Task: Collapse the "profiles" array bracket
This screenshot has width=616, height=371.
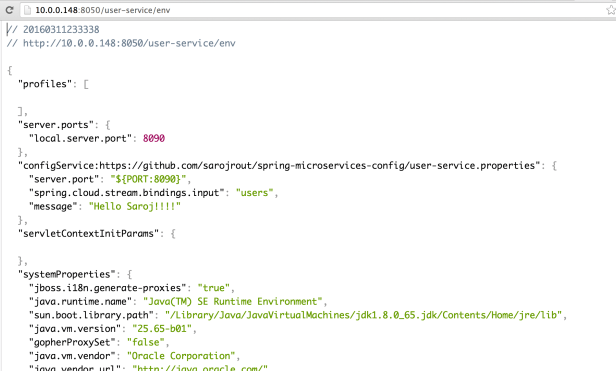Action: pyautogui.click(x=86, y=84)
